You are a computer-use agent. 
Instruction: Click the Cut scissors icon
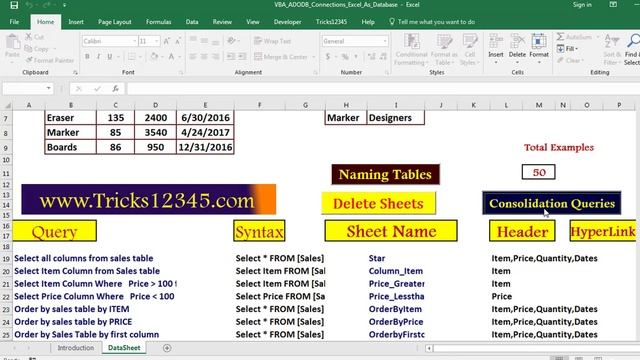29,37
